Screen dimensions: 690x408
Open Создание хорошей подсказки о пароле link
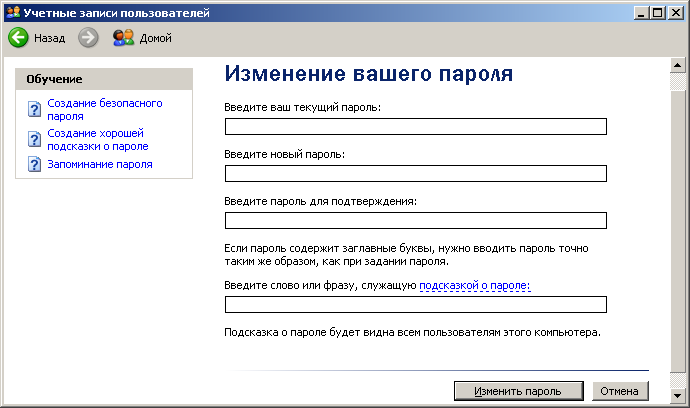pyautogui.click(x=98, y=140)
